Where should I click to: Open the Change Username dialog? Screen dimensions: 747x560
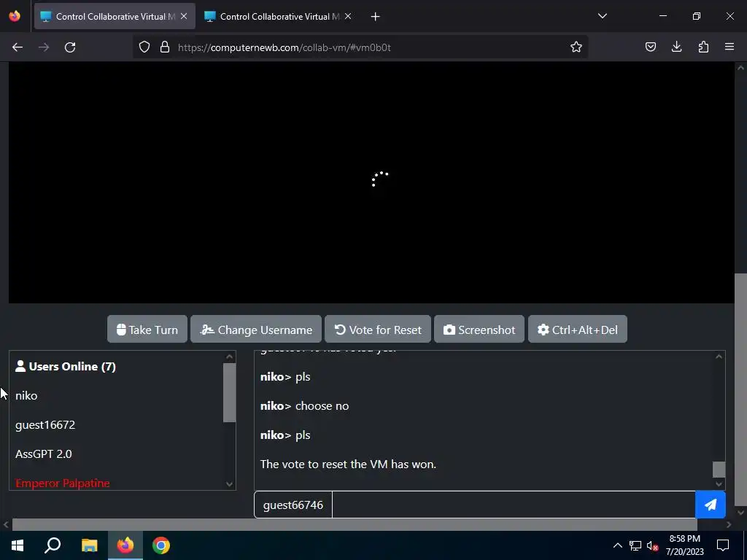pos(256,329)
